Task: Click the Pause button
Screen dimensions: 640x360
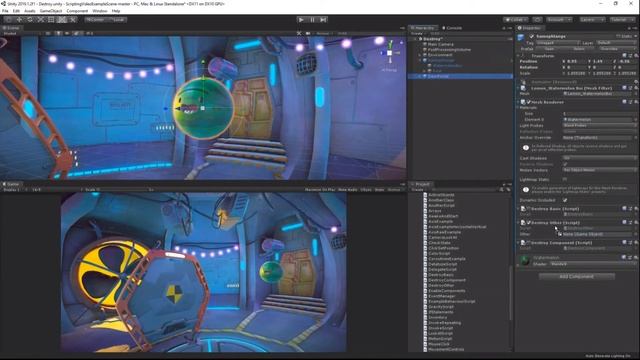Action: pos(312,20)
